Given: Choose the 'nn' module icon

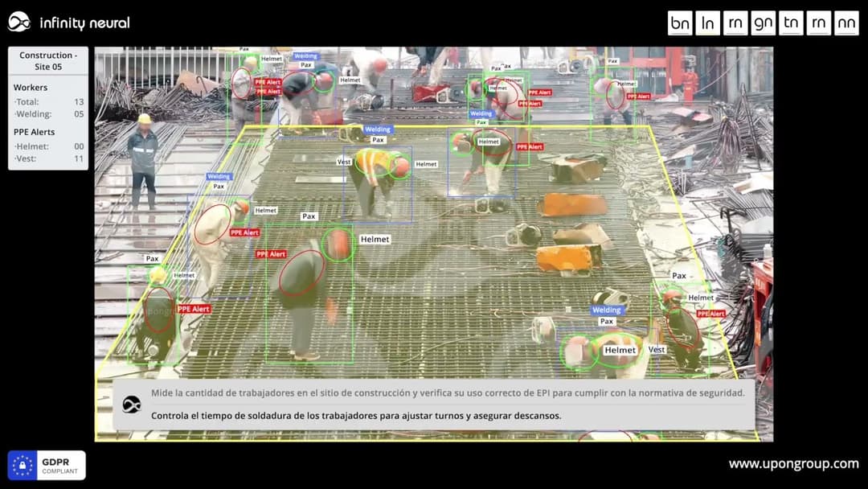Looking at the screenshot, I should tap(846, 23).
